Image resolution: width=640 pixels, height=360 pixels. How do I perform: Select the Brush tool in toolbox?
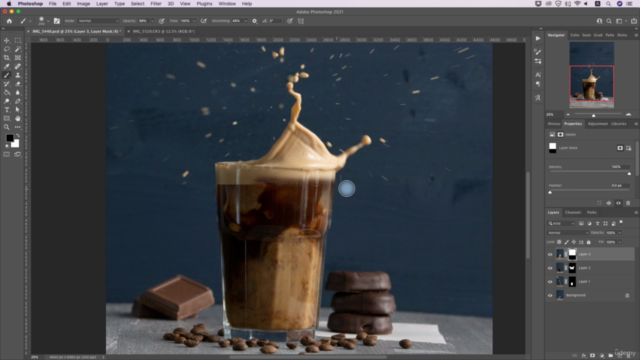pyautogui.click(x=7, y=75)
